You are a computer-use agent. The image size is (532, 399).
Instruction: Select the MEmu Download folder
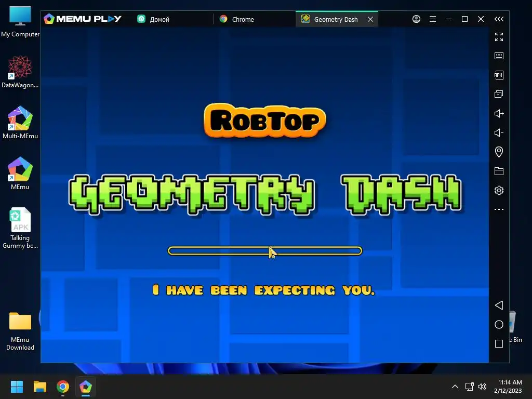20,331
